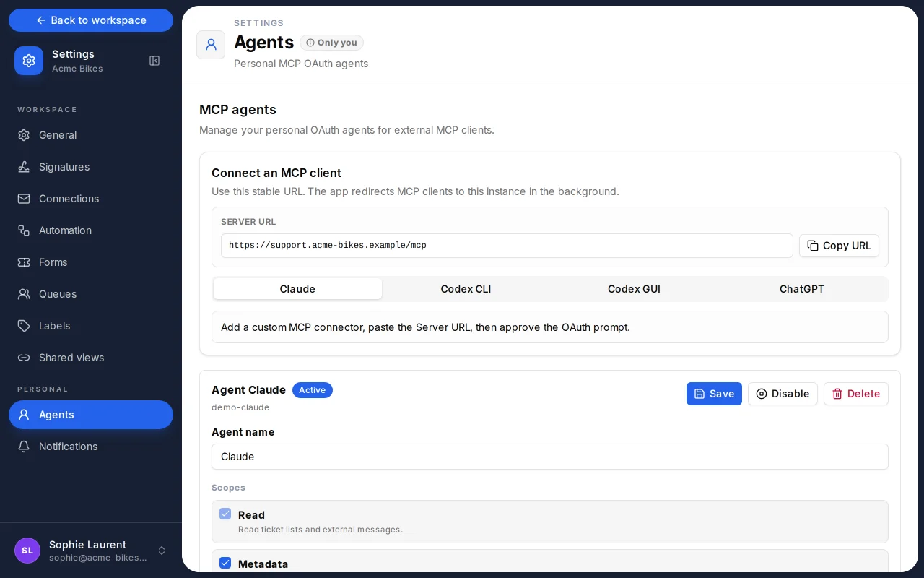Switch to the Codex CLI tab

pos(466,289)
